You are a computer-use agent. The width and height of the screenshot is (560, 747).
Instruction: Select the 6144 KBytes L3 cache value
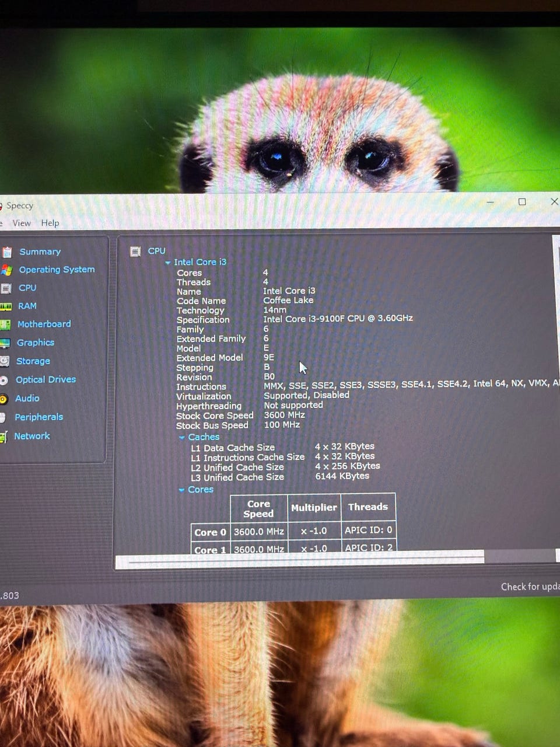pyautogui.click(x=342, y=476)
